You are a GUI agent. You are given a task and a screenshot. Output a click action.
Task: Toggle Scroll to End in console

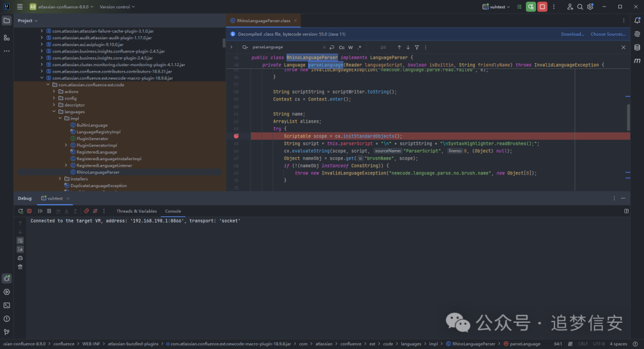click(20, 250)
